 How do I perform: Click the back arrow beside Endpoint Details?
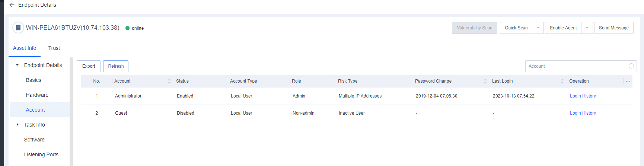[12, 5]
